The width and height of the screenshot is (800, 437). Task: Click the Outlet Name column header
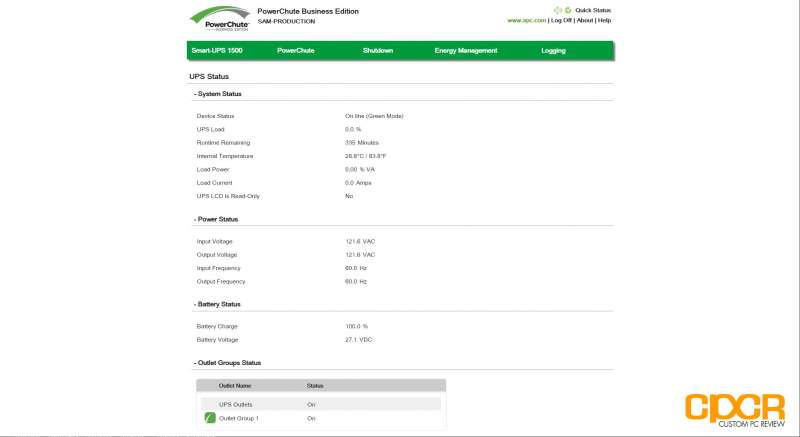point(235,385)
